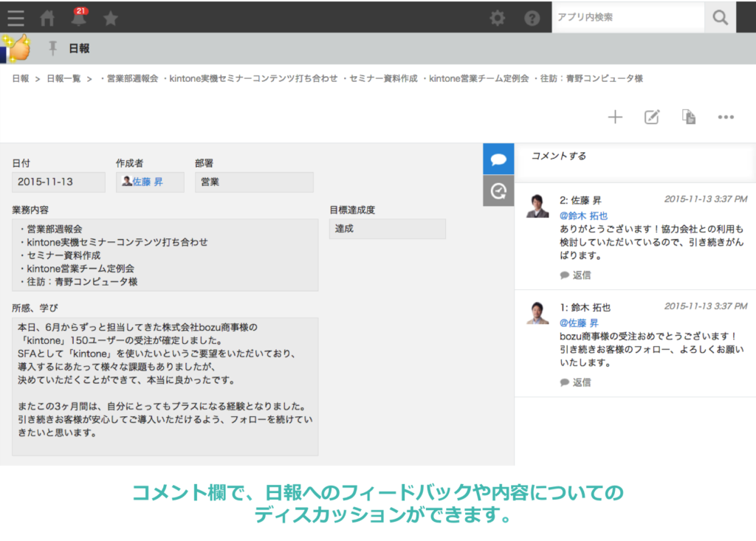This screenshot has width=756, height=541.
Task: Open notifications bell with 21 badge
Action: point(79,18)
